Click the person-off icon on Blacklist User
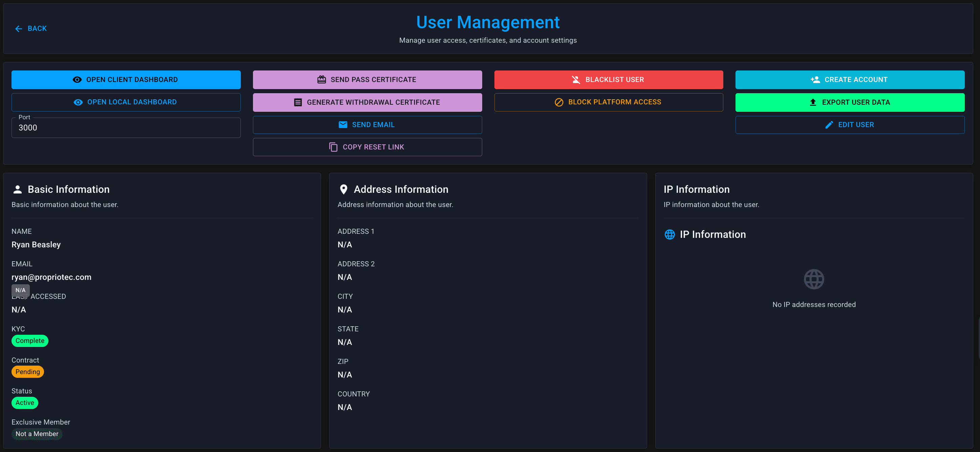 pos(576,80)
